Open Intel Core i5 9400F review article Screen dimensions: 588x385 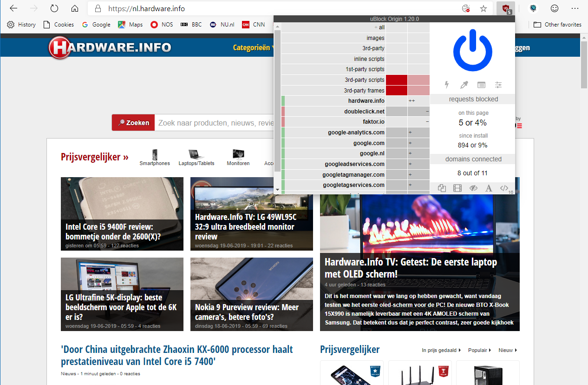[x=122, y=214]
